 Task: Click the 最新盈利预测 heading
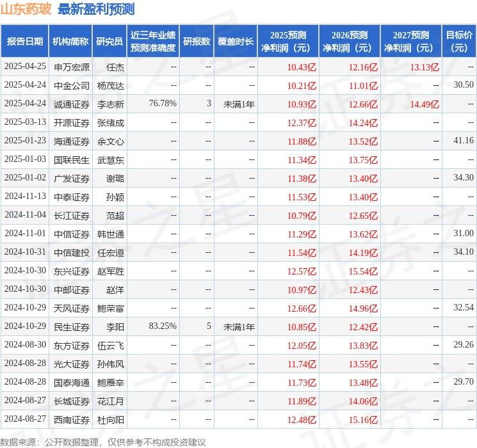coord(96,10)
